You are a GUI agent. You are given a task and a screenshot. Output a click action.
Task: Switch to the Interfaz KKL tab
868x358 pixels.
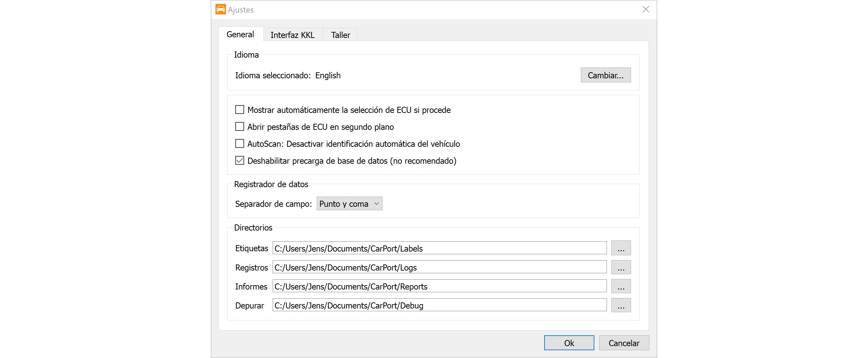[x=292, y=35]
